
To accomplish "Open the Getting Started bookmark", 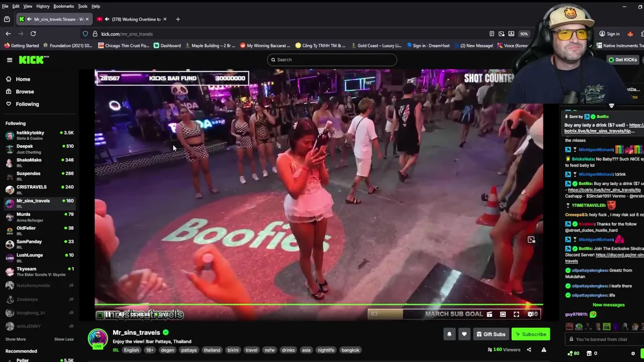I will (21, 45).
